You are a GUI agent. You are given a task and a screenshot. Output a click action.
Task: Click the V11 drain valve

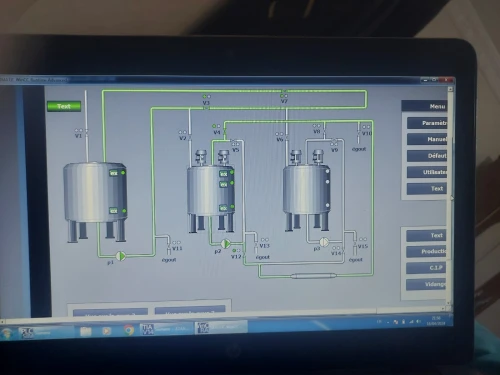(169, 247)
